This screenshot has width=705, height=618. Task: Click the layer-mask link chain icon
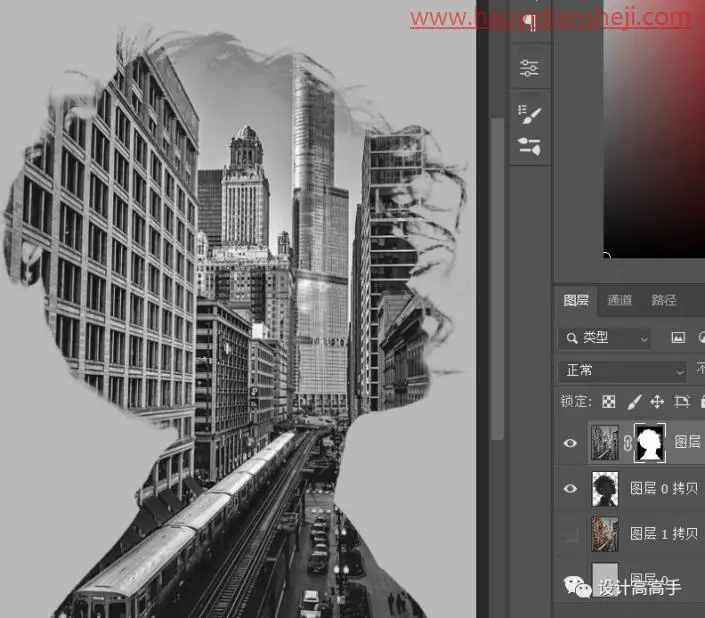pyautogui.click(x=627, y=443)
